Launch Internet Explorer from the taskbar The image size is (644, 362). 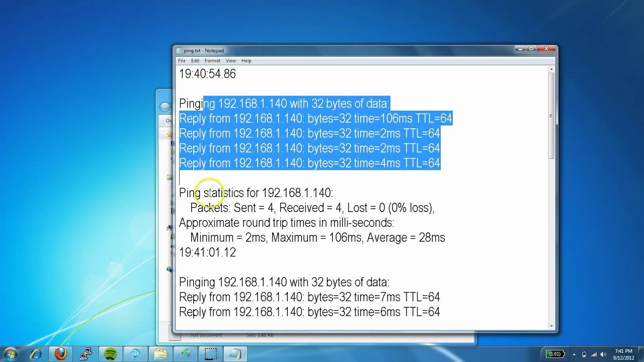pyautogui.click(x=36, y=354)
